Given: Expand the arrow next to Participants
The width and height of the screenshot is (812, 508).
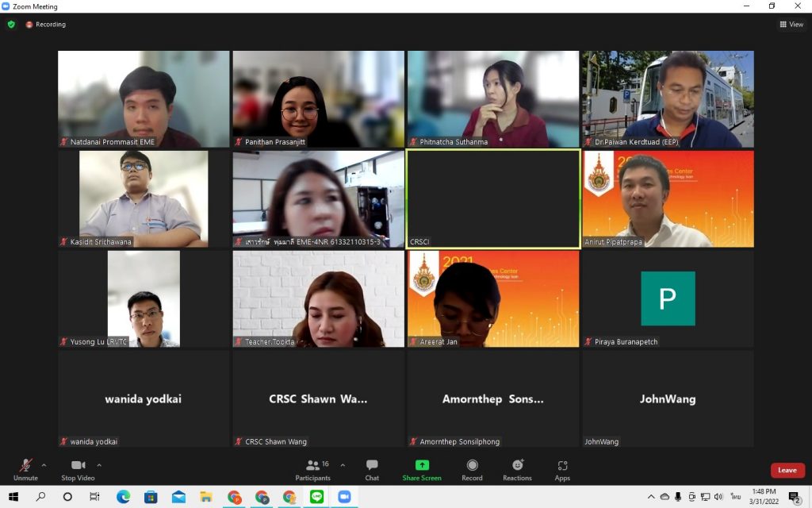Looking at the screenshot, I should (x=343, y=465).
